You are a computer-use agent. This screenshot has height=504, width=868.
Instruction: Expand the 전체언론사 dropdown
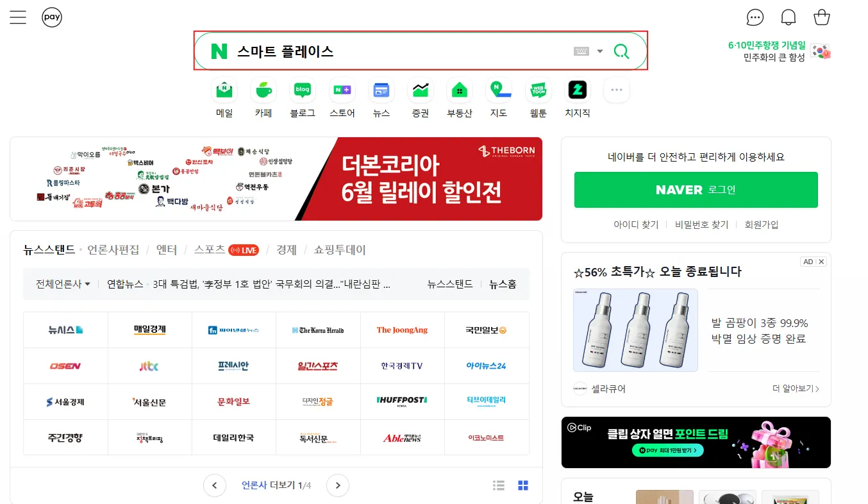coord(63,284)
